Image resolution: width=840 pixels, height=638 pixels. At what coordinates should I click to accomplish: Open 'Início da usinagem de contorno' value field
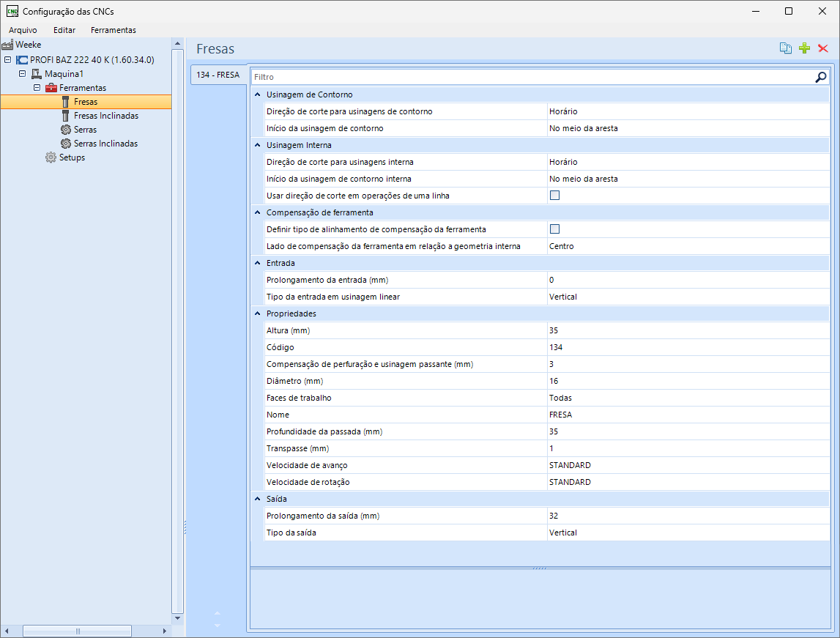(688, 129)
